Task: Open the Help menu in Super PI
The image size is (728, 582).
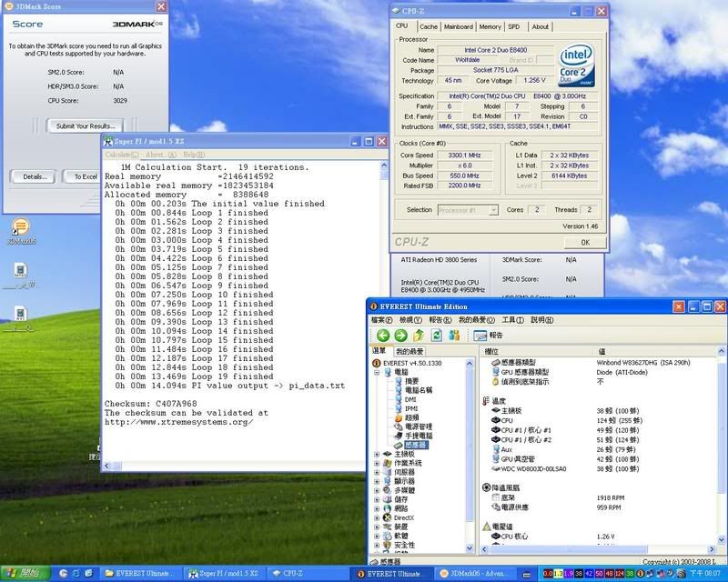Action: pos(194,155)
